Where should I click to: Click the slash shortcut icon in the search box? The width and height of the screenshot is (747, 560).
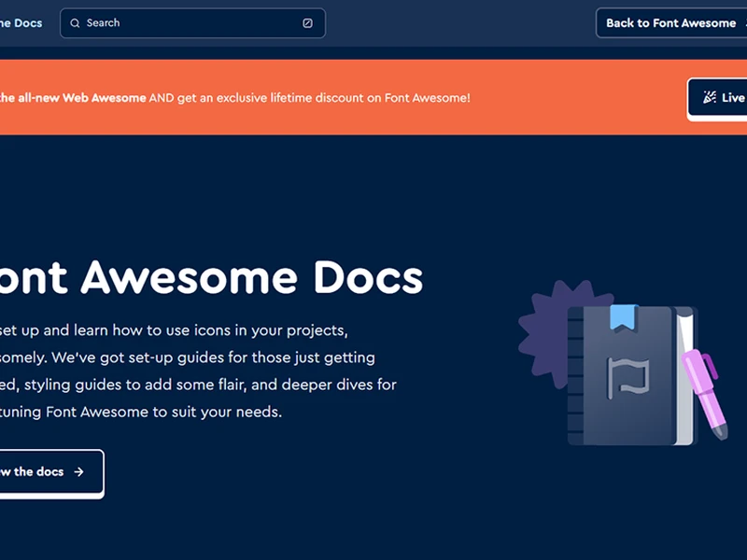click(x=308, y=22)
